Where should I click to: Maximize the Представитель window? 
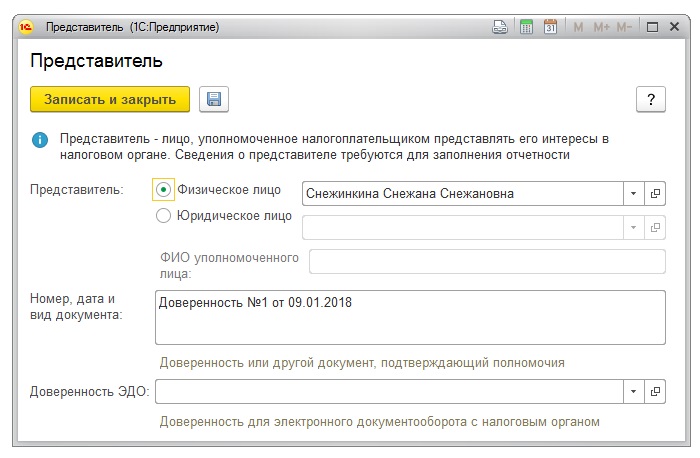[651, 27]
